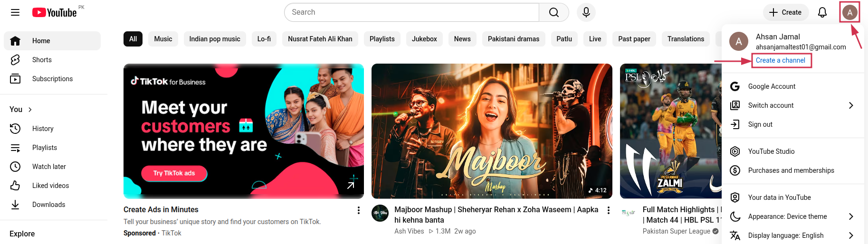This screenshot has width=868, height=244.
Task: Select the Patlu filter chip
Action: pos(564,39)
